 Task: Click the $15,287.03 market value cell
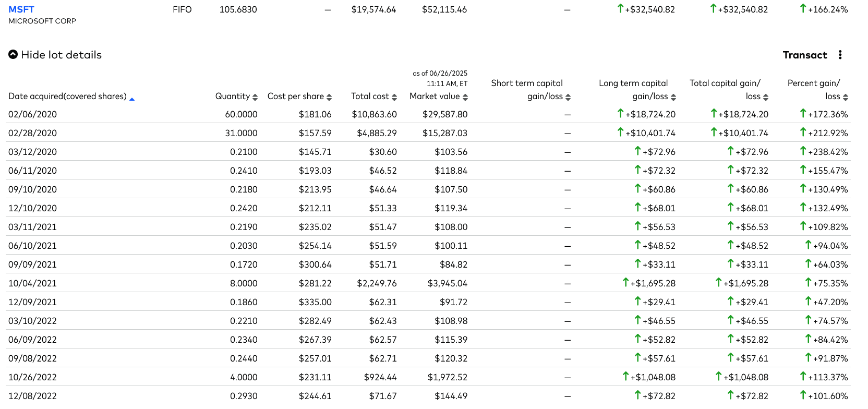[x=445, y=133]
